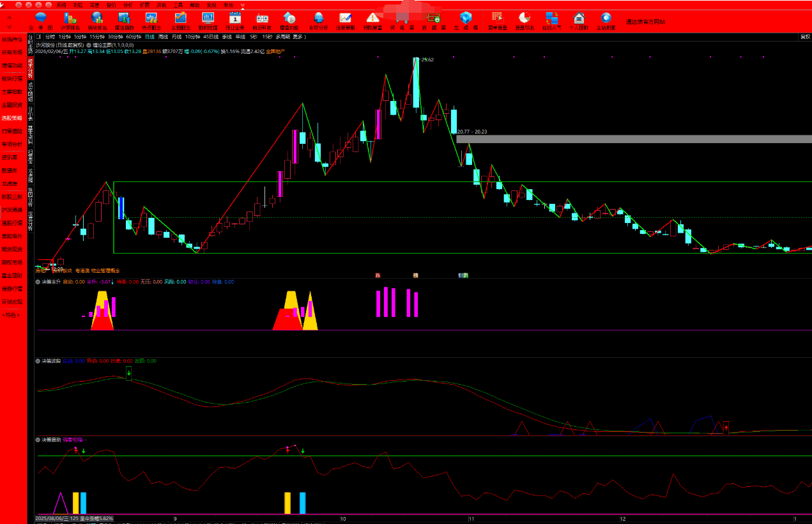The height and width of the screenshot is (524, 812).
Task: Toggle the 决策波段 indicator circle marker
Action: point(38,361)
